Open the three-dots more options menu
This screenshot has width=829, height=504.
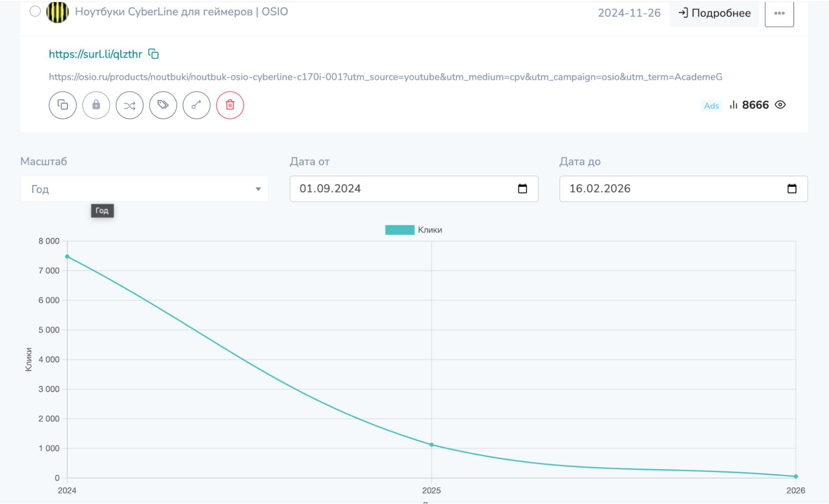[x=779, y=13]
